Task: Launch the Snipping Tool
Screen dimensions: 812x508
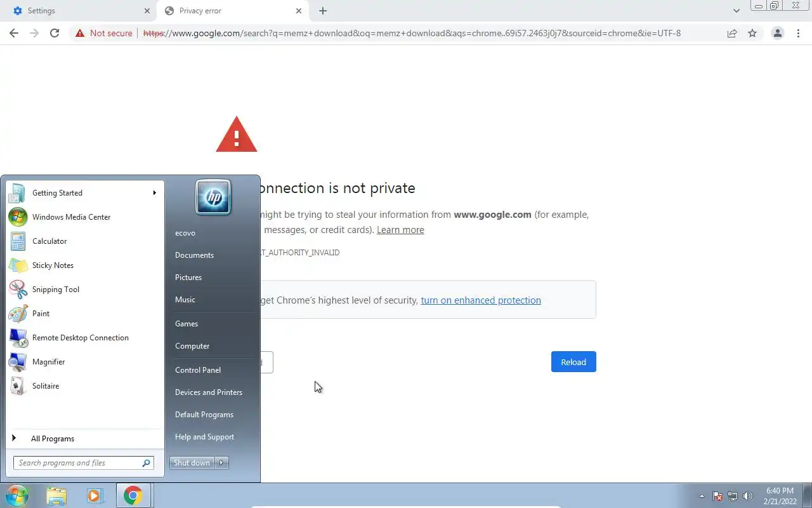Action: click(84, 290)
